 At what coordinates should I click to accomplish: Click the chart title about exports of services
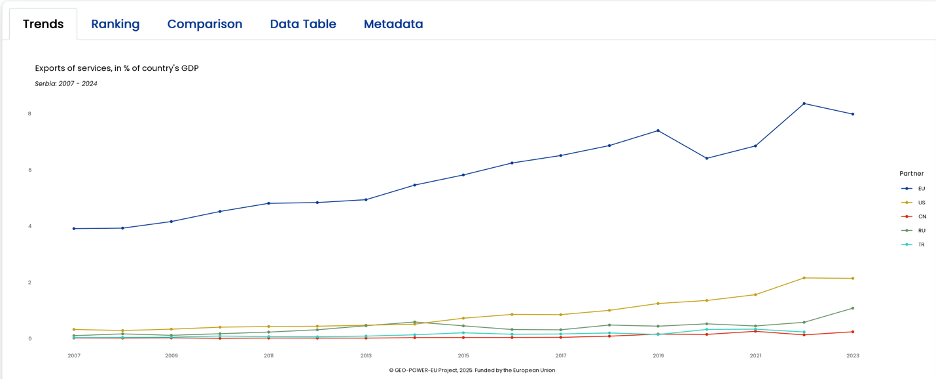point(116,68)
